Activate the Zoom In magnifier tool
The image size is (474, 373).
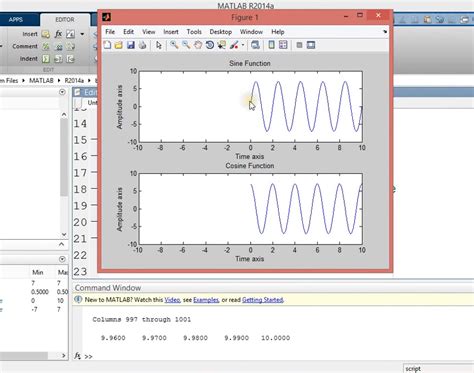tap(174, 45)
